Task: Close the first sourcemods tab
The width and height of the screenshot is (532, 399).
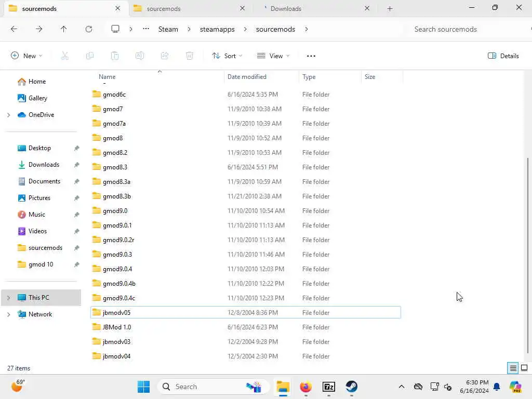Action: (x=118, y=8)
